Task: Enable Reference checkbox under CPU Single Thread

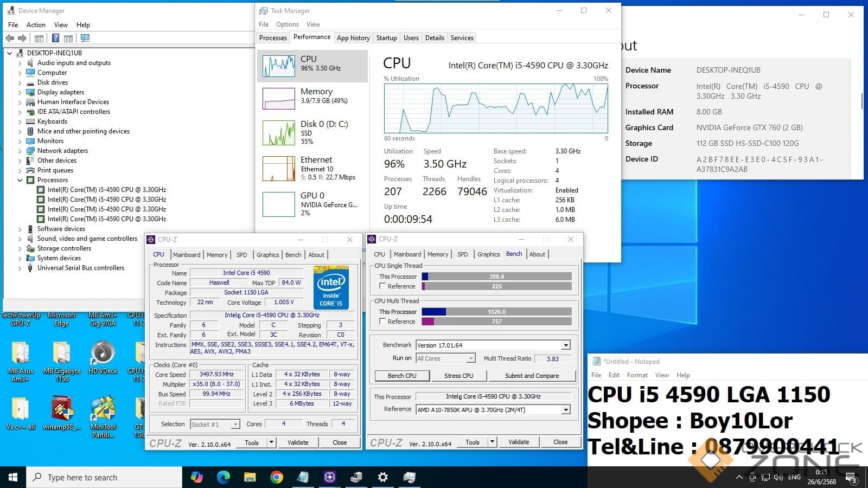Action: 382,286
